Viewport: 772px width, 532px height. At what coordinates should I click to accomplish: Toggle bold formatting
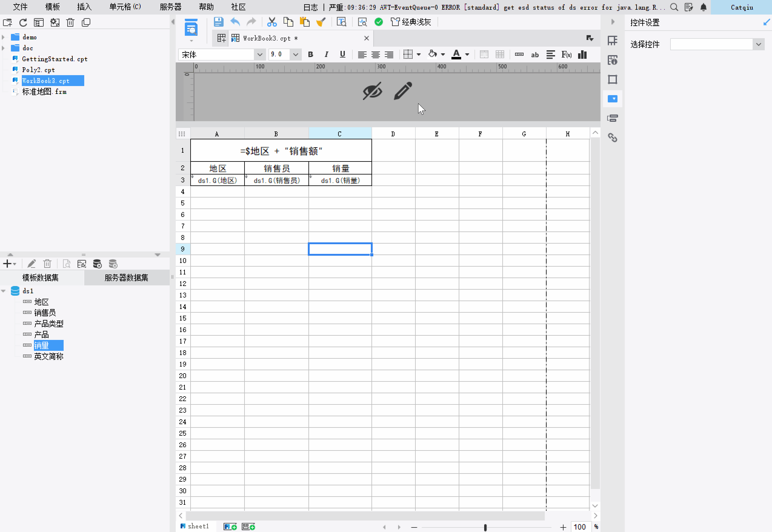310,54
